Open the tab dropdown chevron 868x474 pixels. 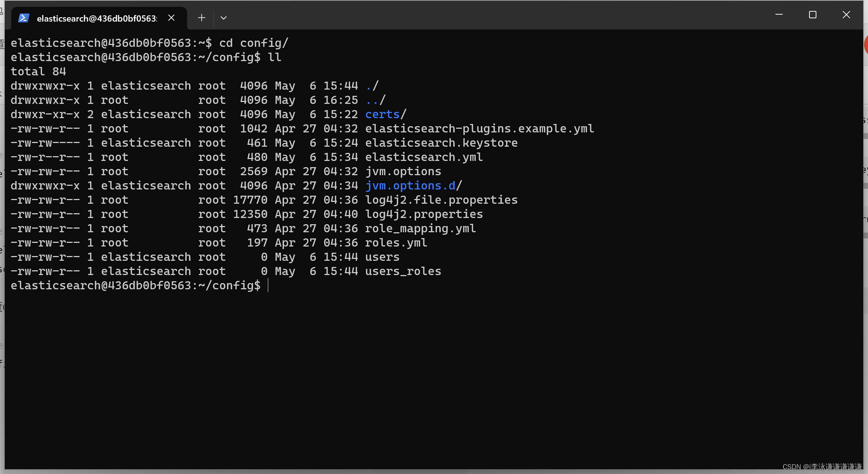pyautogui.click(x=224, y=18)
